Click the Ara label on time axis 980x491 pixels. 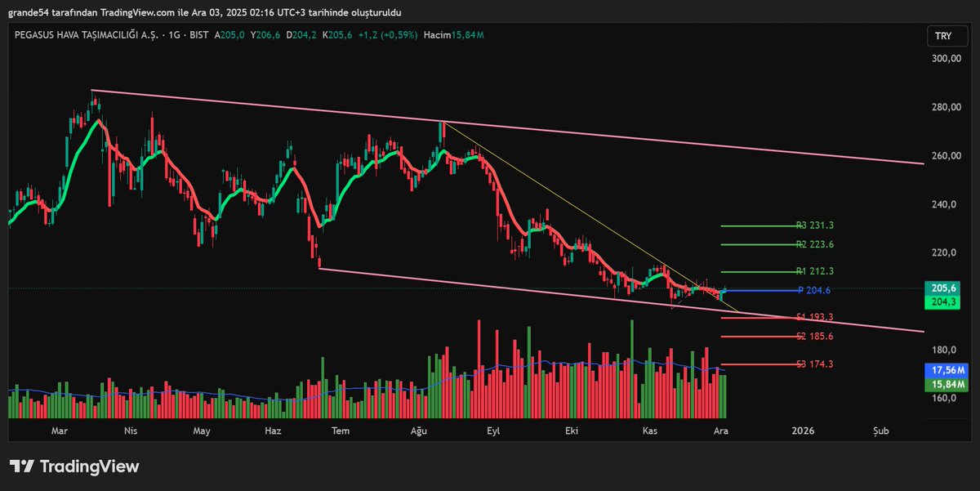(720, 430)
